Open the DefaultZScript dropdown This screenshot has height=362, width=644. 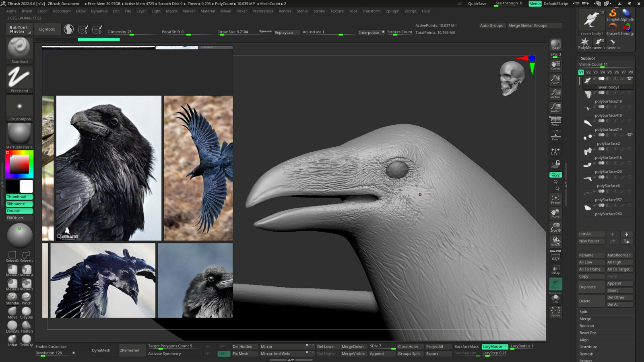tap(556, 4)
